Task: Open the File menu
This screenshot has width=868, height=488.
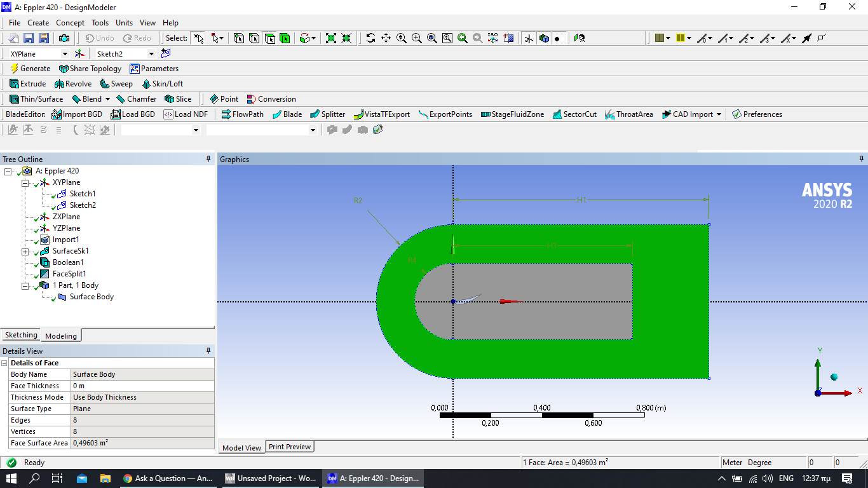Action: click(x=15, y=23)
